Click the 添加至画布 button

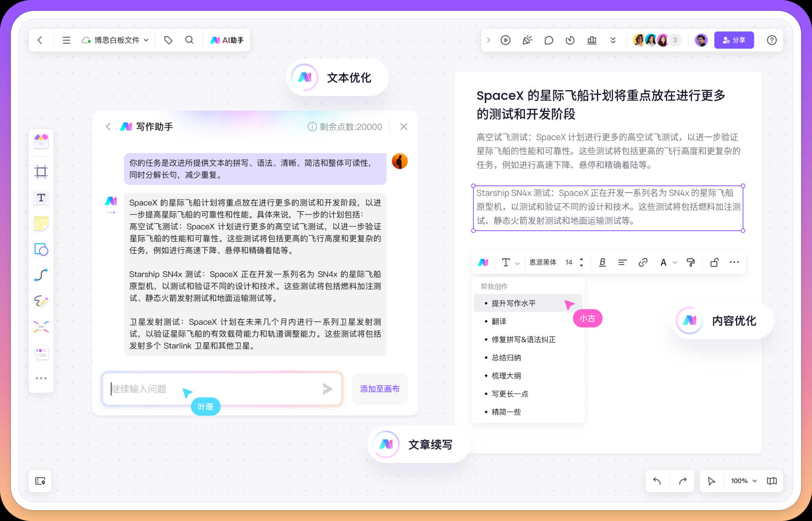[x=380, y=389]
